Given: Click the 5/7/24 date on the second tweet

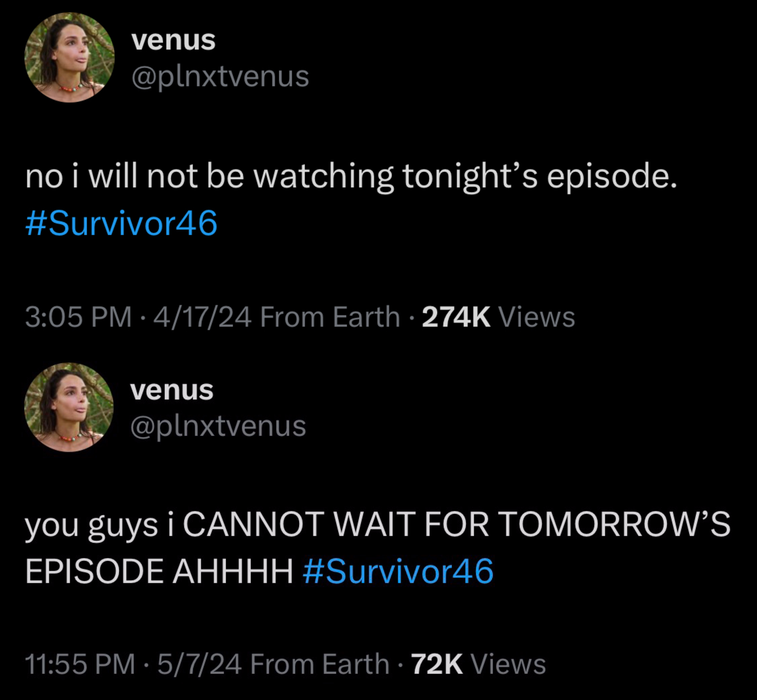Looking at the screenshot, I should tap(199, 664).
